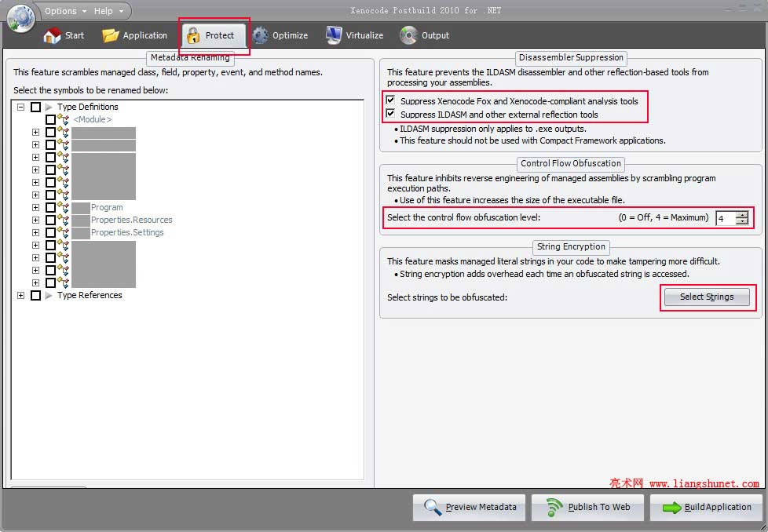Select the Program tree entry text
This screenshot has width=768, height=532.
(x=107, y=207)
